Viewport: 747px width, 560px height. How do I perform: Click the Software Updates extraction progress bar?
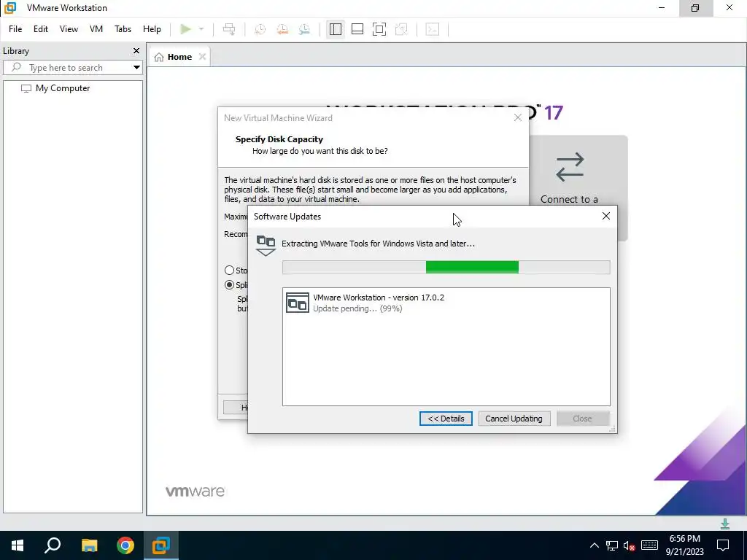(446, 267)
